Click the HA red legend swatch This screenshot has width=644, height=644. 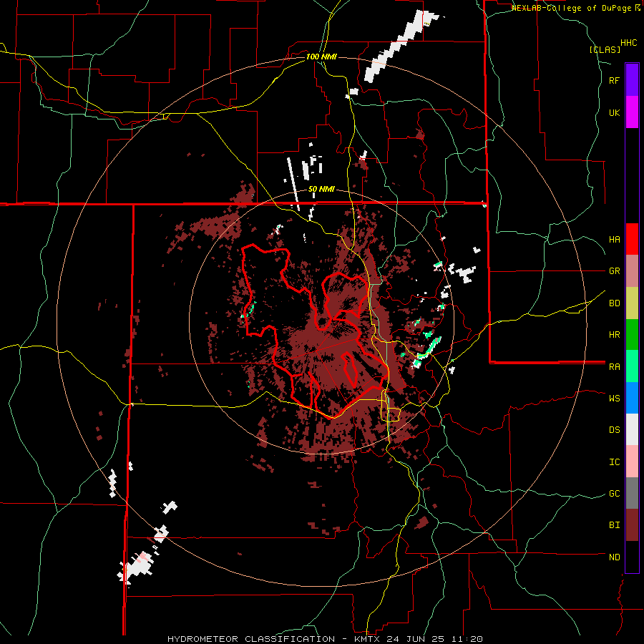tap(632, 239)
